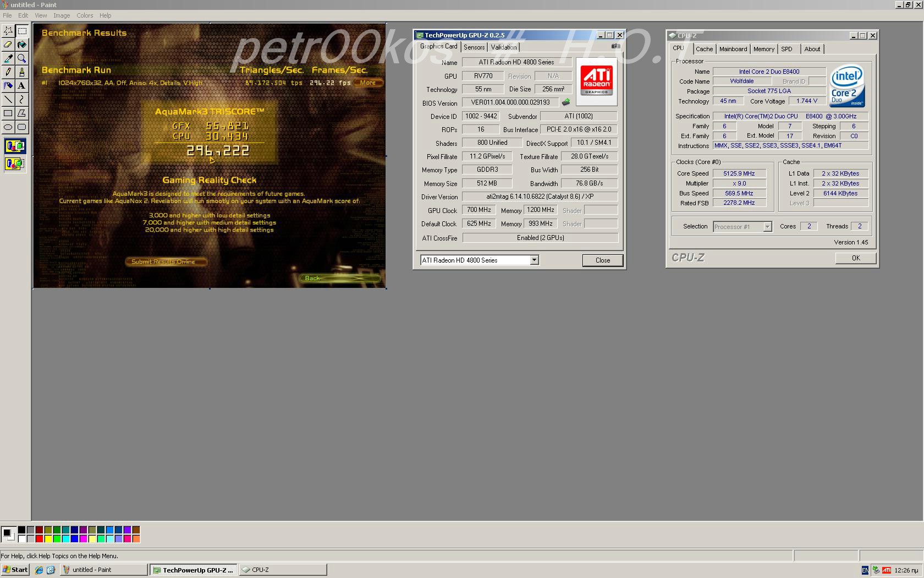This screenshot has width=924, height=578.
Task: Click the ATI Radeon logo in GPU-Z
Action: [x=597, y=80]
